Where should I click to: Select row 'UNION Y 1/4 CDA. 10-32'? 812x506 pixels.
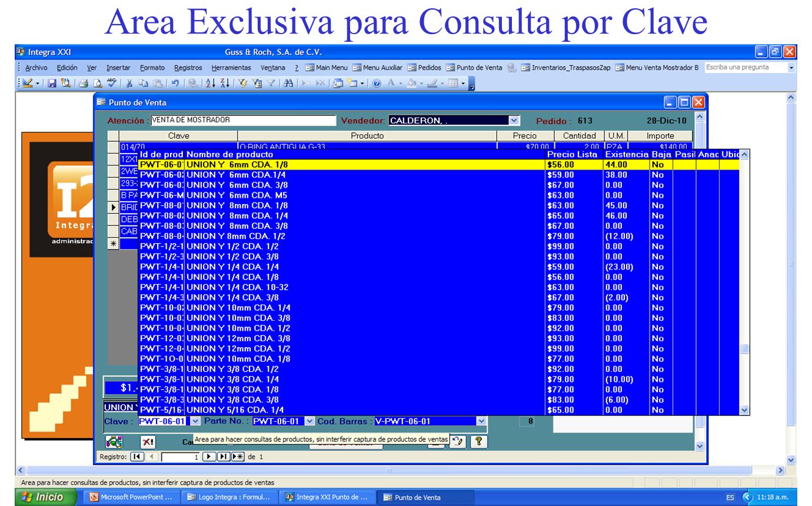tap(438, 287)
